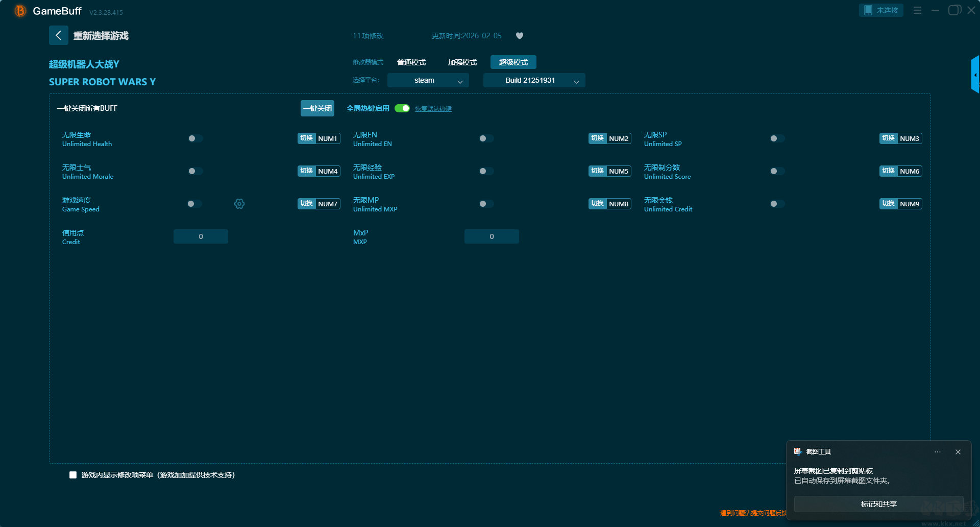Screen dimensions: 980x527
Task: Open the Build 21251931 version dropdown
Action: (534, 80)
